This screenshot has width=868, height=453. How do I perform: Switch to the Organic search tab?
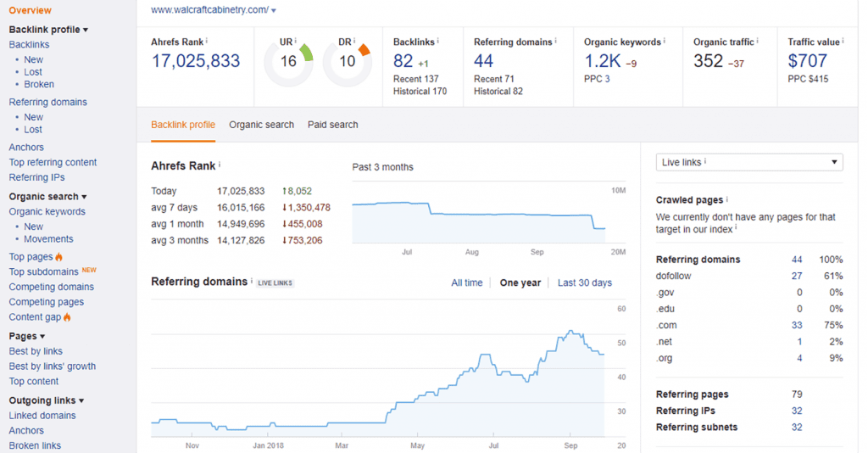coord(261,125)
